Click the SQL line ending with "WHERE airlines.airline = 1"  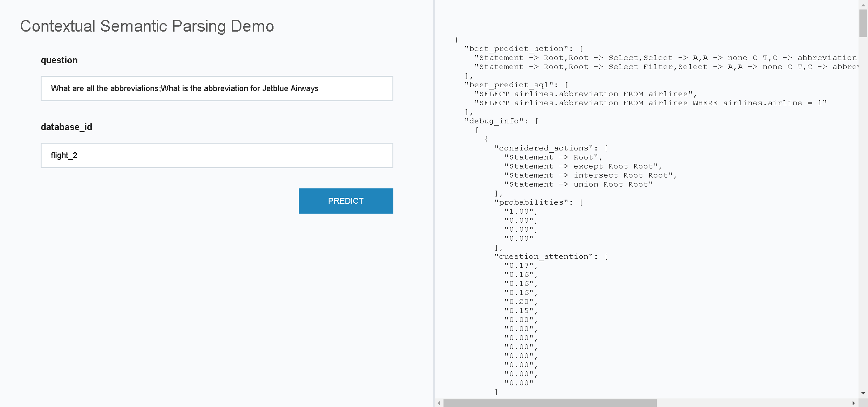click(651, 103)
